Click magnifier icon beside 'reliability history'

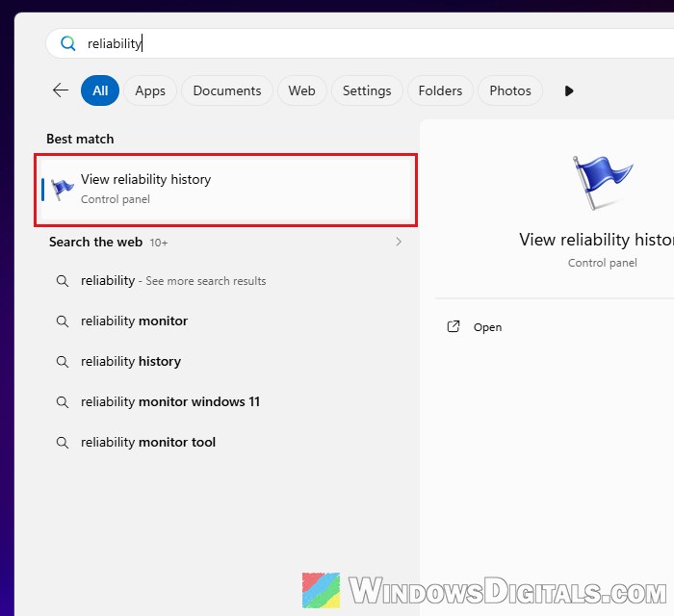pyautogui.click(x=63, y=362)
